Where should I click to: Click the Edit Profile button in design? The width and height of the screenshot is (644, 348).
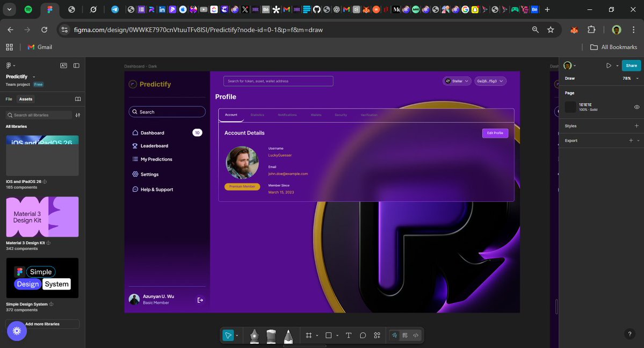point(495,133)
